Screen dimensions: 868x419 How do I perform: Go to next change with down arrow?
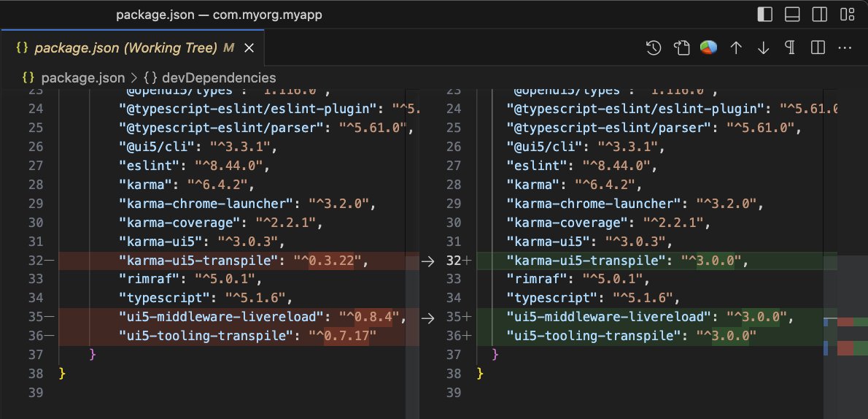click(764, 48)
